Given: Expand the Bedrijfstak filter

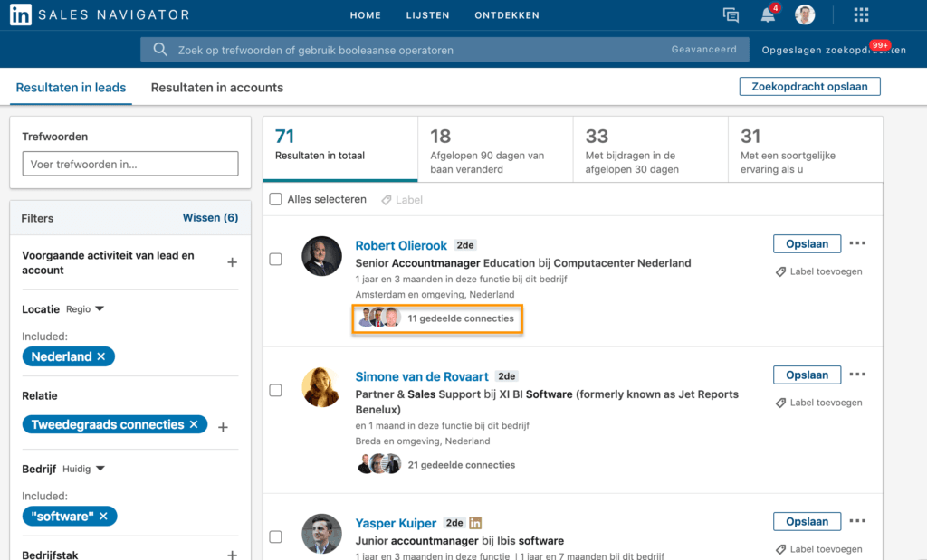Looking at the screenshot, I should pyautogui.click(x=233, y=555).
